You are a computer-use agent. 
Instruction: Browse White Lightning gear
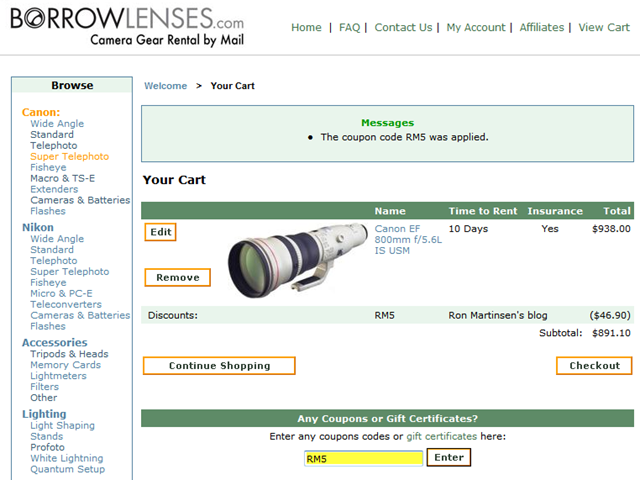tap(67, 458)
